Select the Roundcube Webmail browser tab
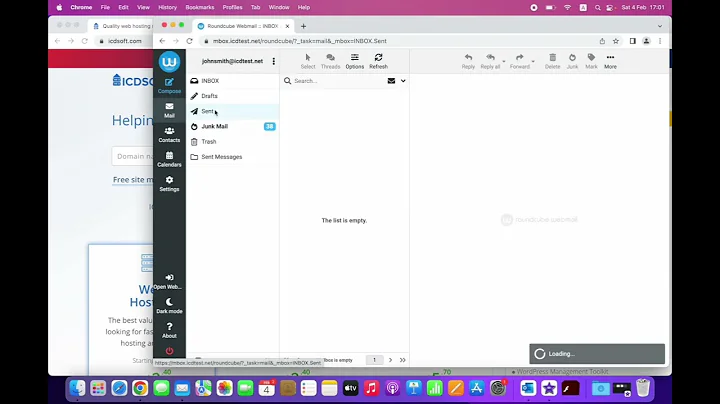Viewport: 720px width, 404px height. coord(242,26)
